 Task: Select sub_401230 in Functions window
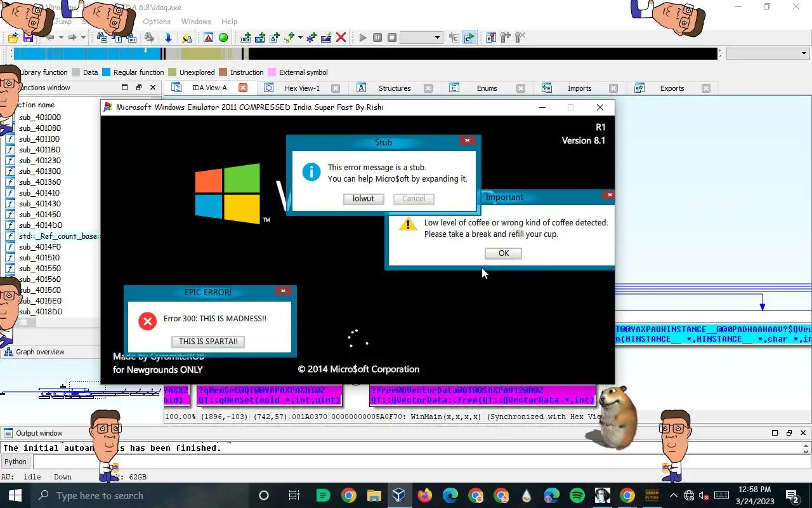[39, 161]
